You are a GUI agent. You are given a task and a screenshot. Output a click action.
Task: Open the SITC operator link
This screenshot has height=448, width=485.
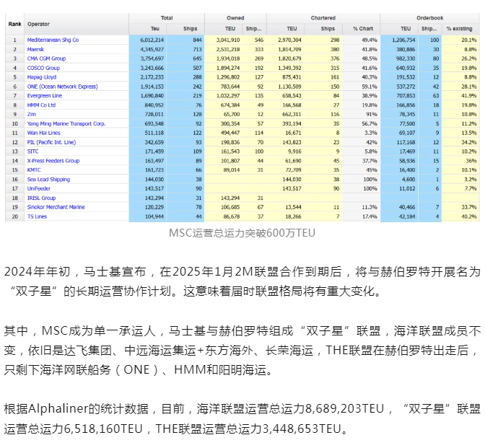(32, 151)
